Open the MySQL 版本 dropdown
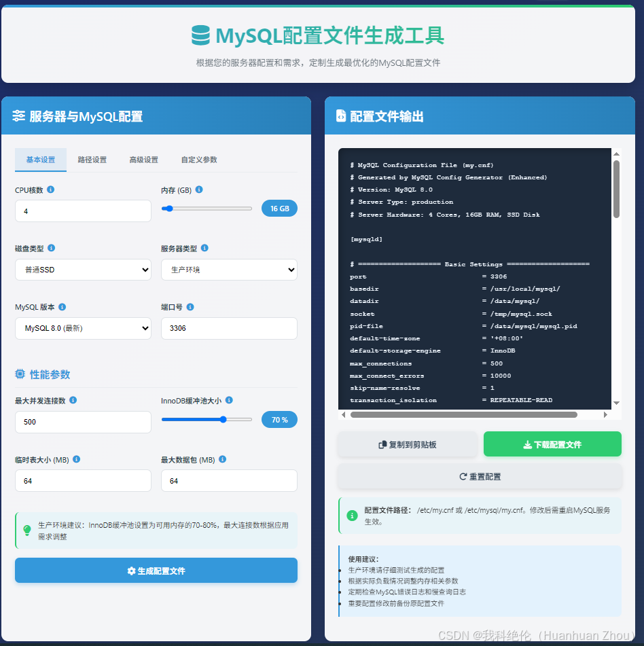 [83, 328]
